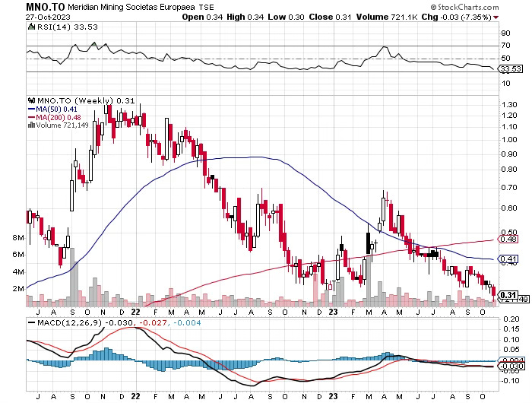532x403 pixels.
Task: Click the StockCharts.com copyright label
Action: 464,7
